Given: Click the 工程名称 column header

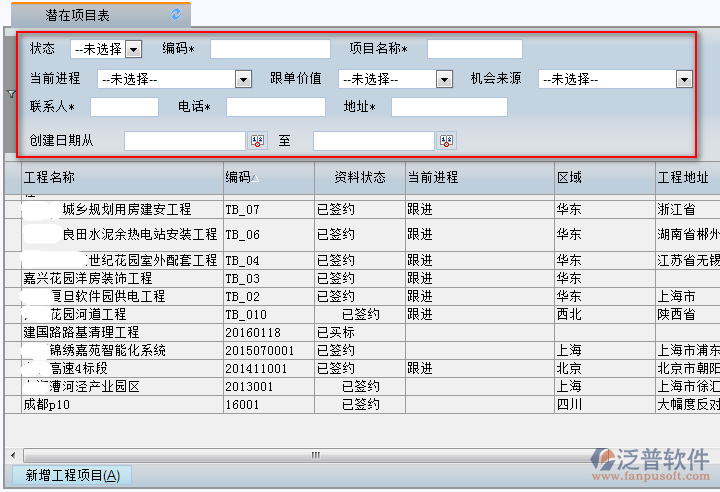Looking at the screenshot, I should 50,177.
